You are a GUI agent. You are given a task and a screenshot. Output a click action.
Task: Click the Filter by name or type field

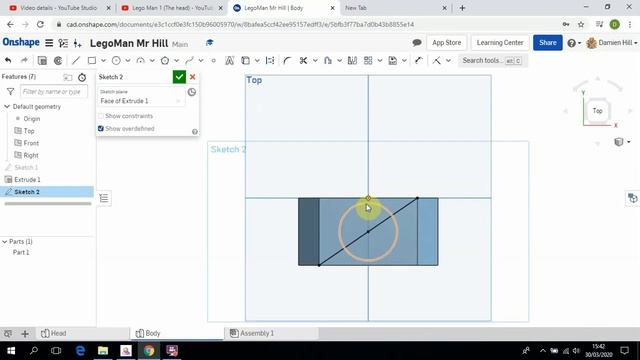[x=53, y=91]
